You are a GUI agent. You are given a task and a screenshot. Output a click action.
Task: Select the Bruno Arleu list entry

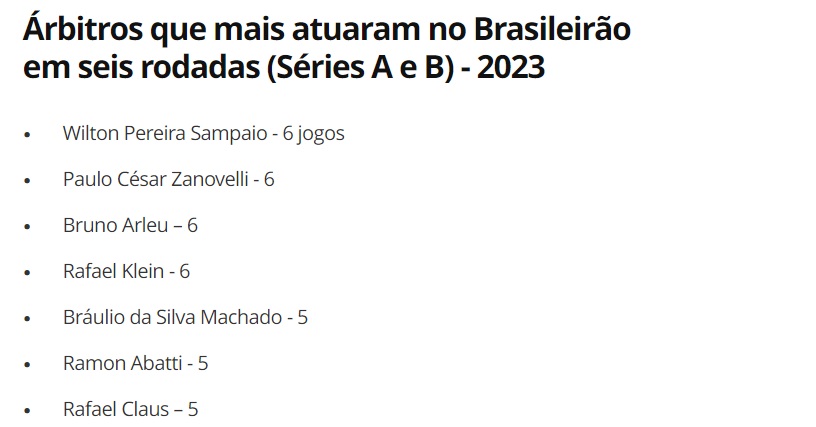pos(130,225)
